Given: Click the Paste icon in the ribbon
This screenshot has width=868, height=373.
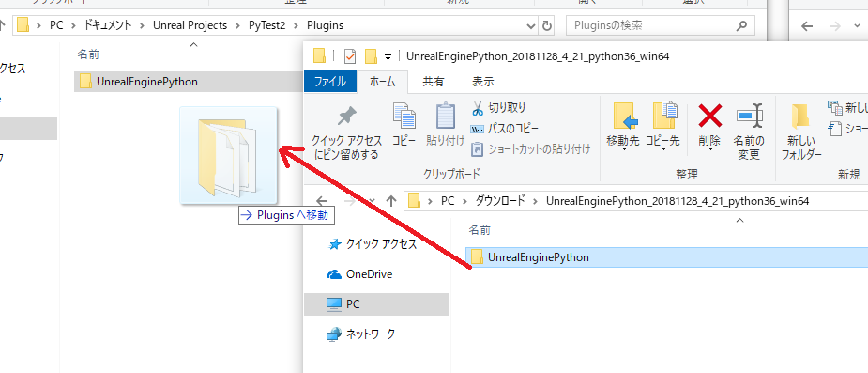Looking at the screenshot, I should [446, 117].
